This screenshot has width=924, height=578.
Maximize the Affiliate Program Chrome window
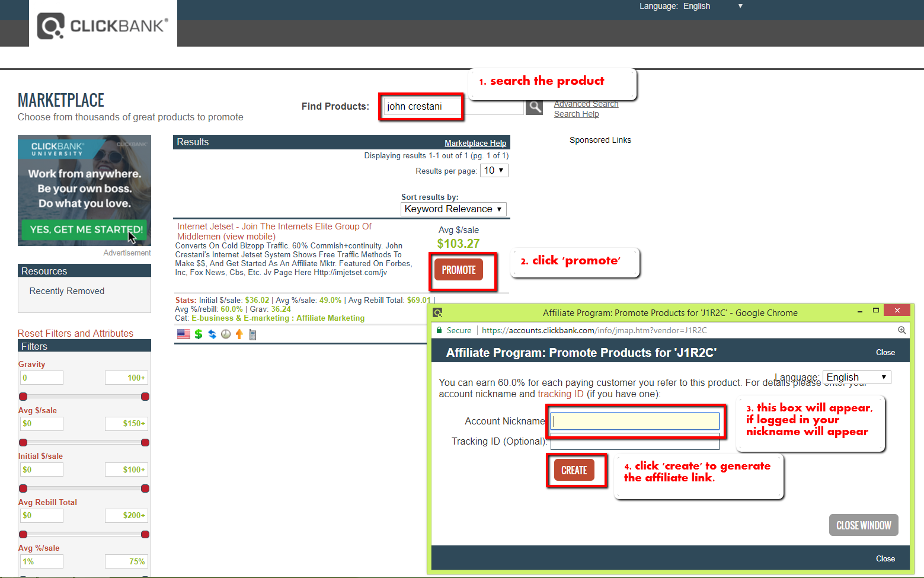pos(876,311)
